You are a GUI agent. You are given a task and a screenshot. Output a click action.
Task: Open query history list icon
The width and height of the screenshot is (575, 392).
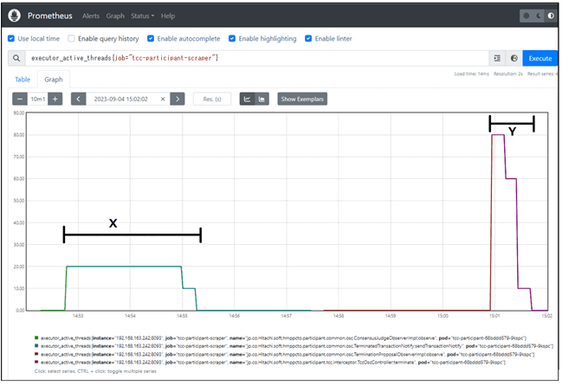[x=497, y=58]
